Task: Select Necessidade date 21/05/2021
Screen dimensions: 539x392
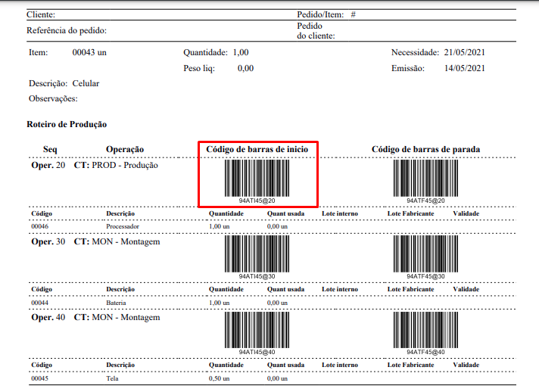Action: [464, 52]
